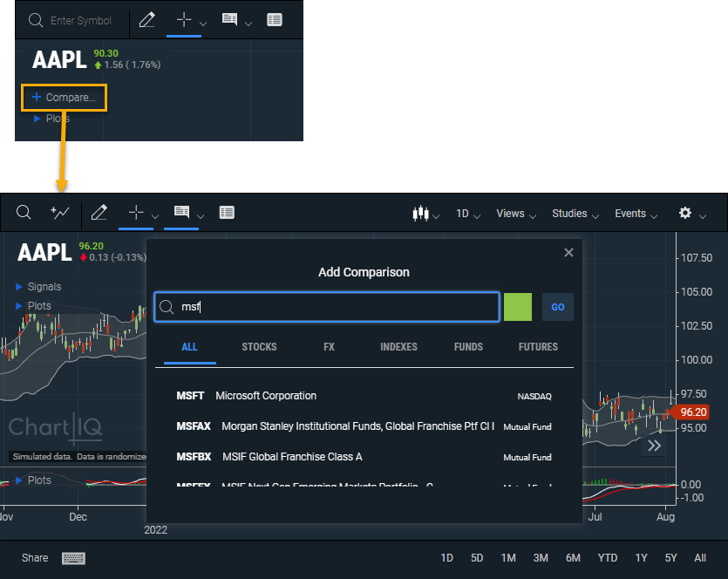Set range to 5D in footer
728x579 pixels.
point(477,558)
